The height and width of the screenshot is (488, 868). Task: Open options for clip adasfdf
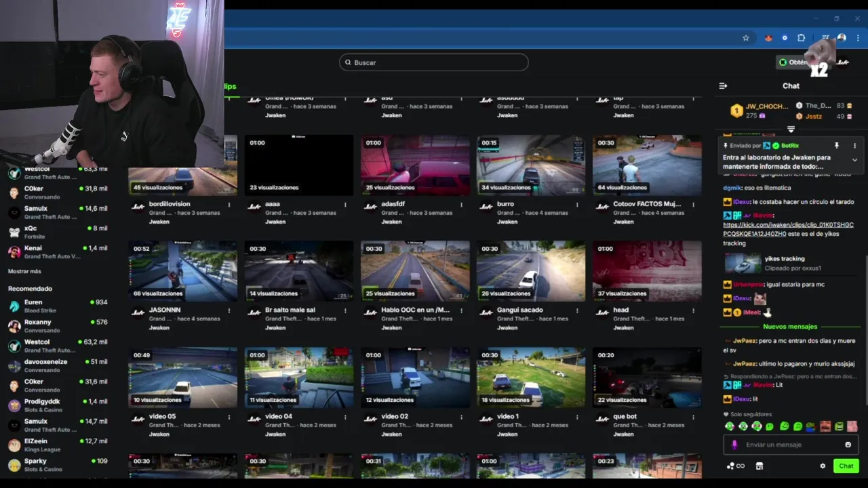[x=461, y=204]
